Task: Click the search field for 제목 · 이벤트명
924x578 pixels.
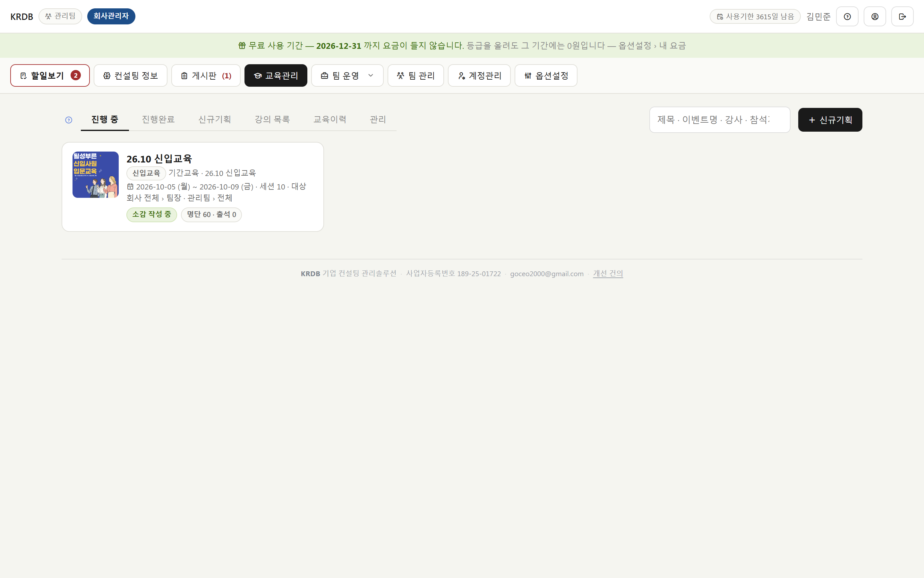Action: (x=720, y=120)
